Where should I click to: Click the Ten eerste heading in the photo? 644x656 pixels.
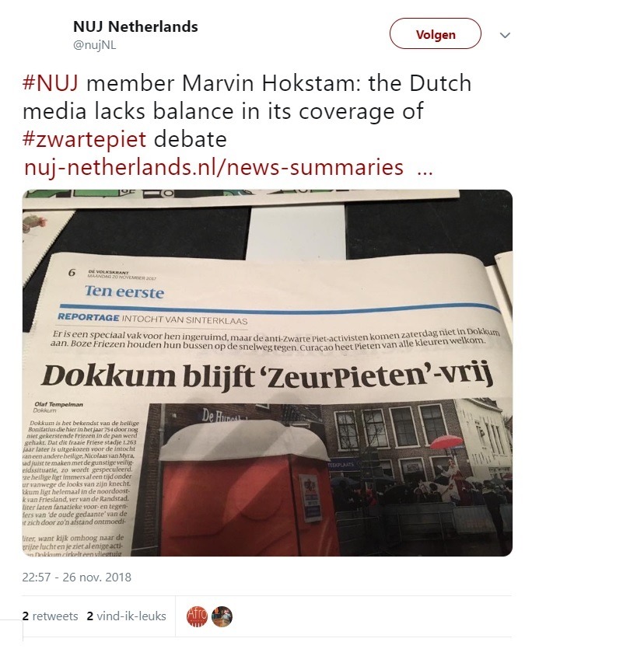pos(124,291)
